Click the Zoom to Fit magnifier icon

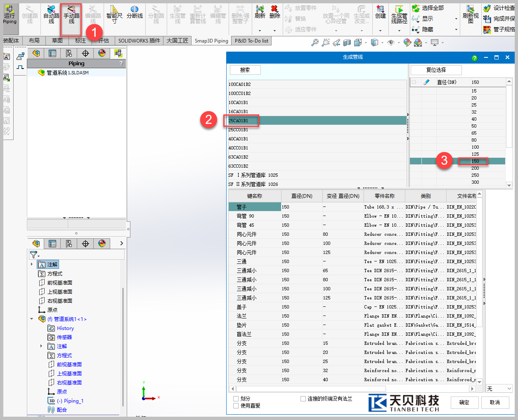click(x=315, y=43)
